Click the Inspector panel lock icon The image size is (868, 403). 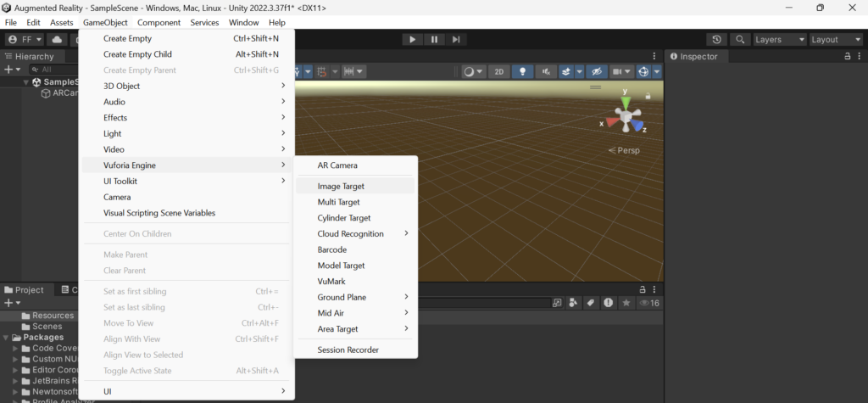(x=847, y=56)
